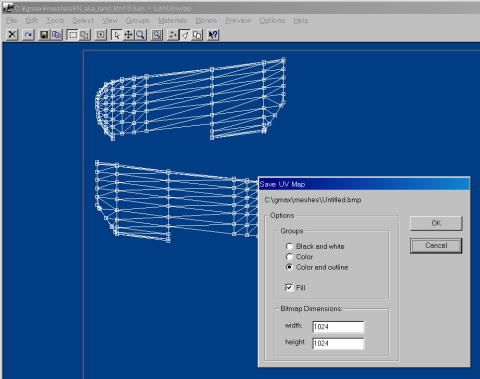The width and height of the screenshot is (480, 379).
Task: Open the Help menu
Action: [301, 20]
